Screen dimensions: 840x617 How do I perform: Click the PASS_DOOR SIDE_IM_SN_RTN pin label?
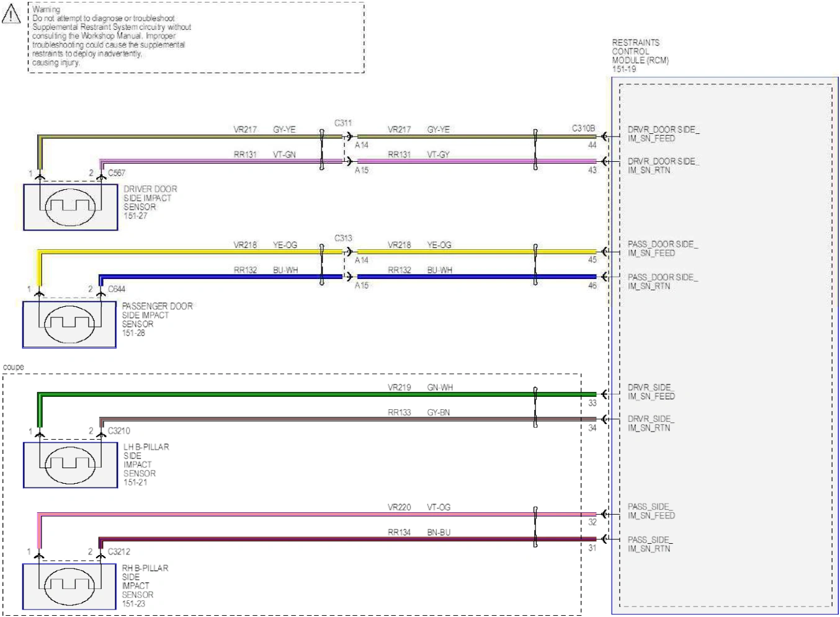point(663,282)
